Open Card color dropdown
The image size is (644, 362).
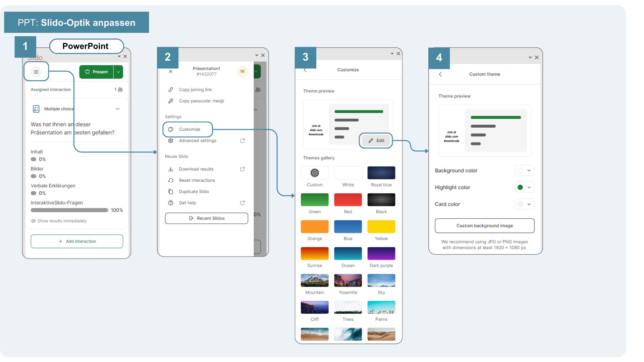click(x=525, y=204)
